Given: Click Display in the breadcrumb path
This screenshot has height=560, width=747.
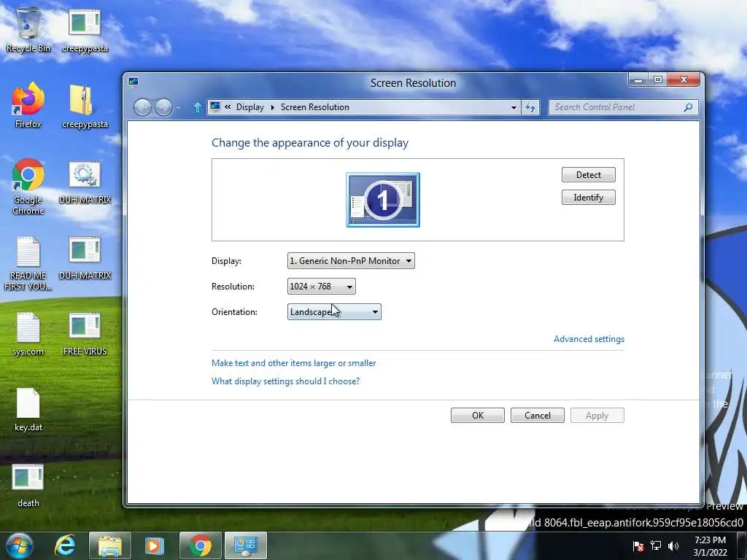Looking at the screenshot, I should click(x=250, y=107).
